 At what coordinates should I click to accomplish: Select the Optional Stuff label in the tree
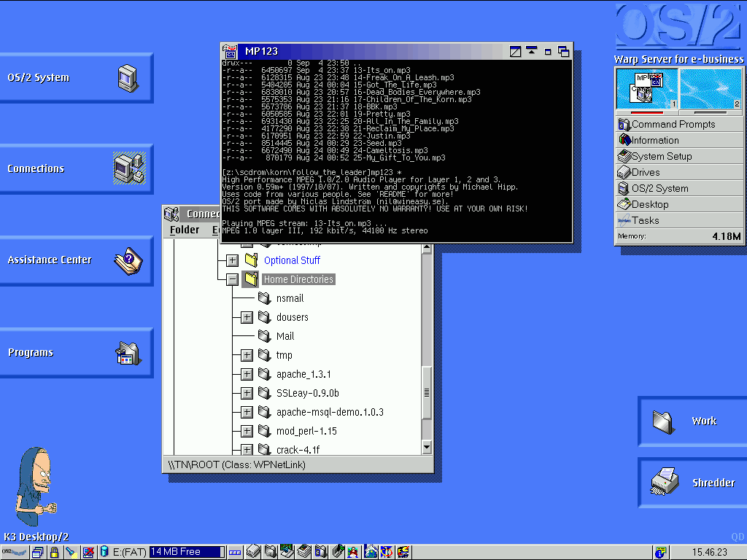click(x=292, y=260)
